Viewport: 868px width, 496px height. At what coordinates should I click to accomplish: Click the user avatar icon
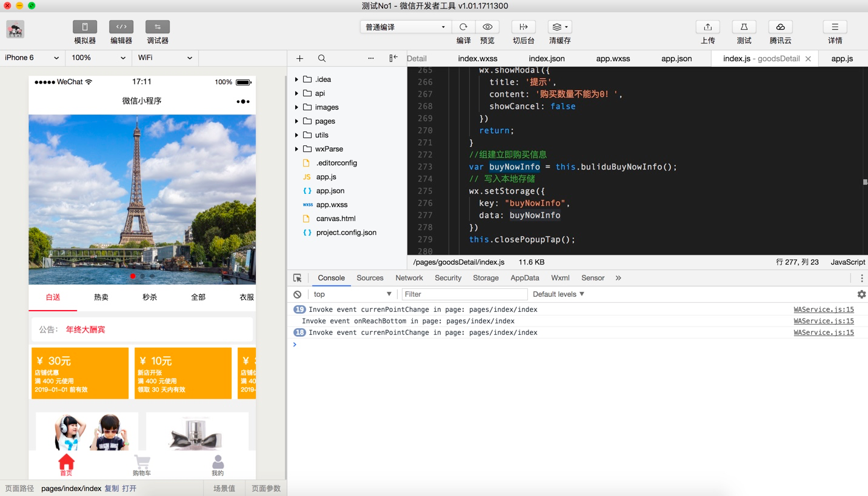click(15, 29)
